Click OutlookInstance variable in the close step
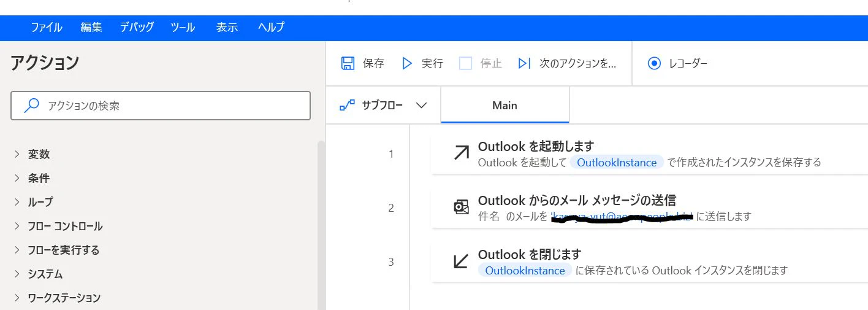The image size is (868, 310). click(525, 271)
